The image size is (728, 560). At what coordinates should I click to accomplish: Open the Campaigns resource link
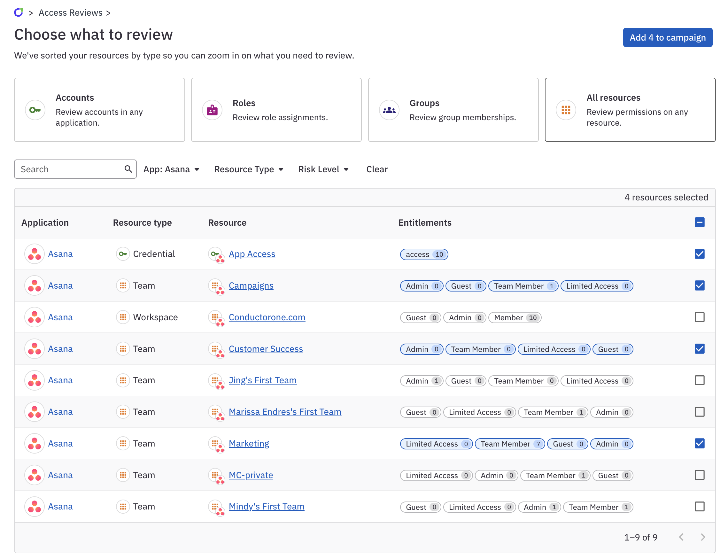(251, 286)
